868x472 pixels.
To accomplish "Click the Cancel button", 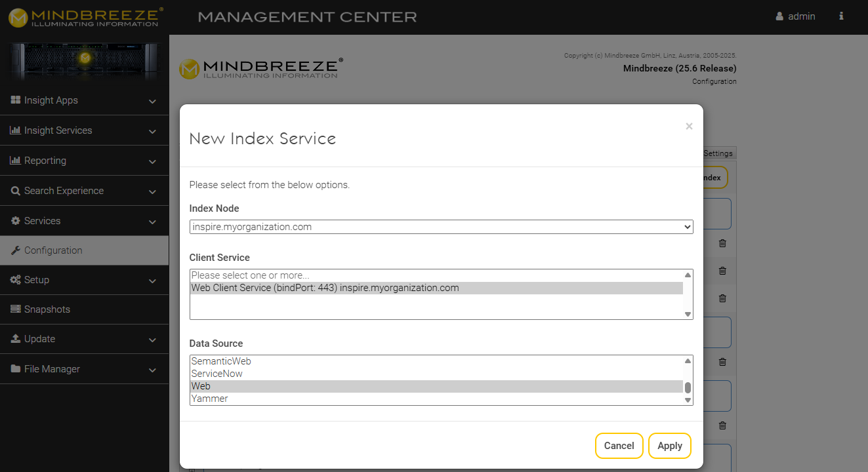I will (619, 446).
